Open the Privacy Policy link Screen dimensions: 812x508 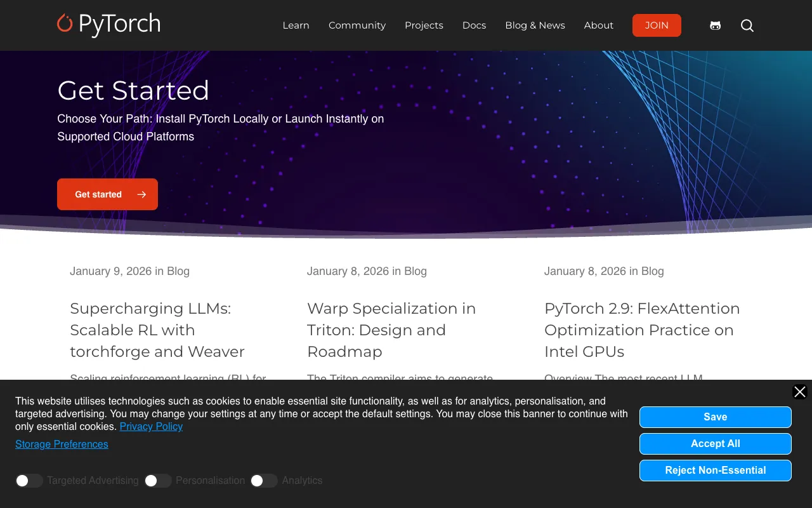coord(151,426)
